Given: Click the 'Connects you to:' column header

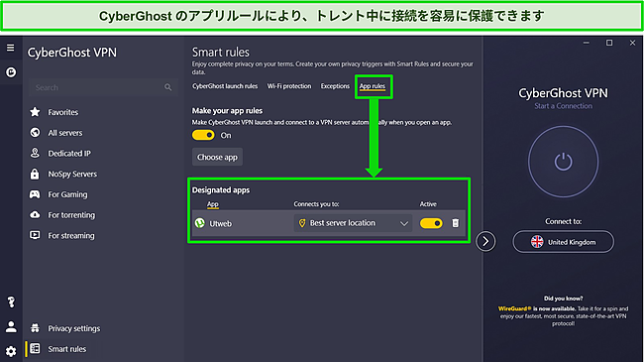Looking at the screenshot, I should (x=316, y=204).
